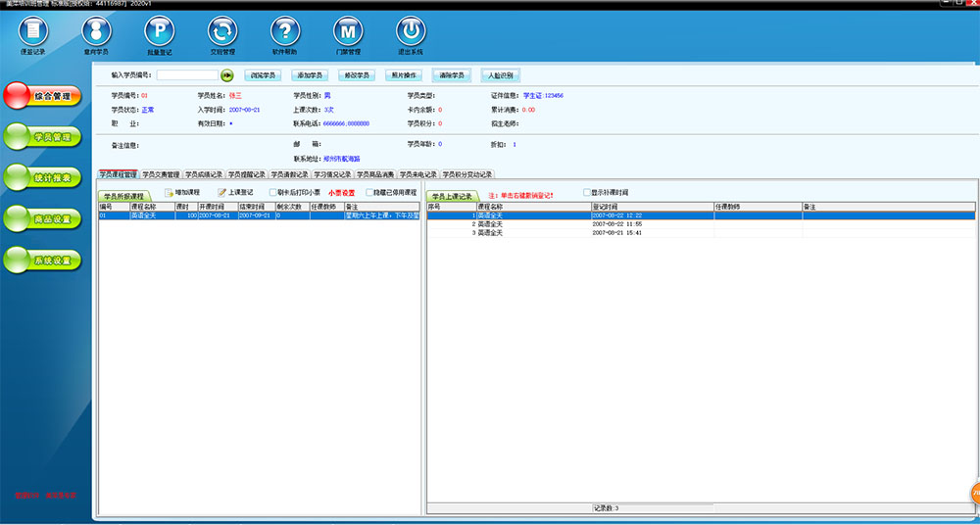The image size is (980, 525).
Task: Enable the 刷卡后打印小票 checkbox
Action: [x=273, y=193]
